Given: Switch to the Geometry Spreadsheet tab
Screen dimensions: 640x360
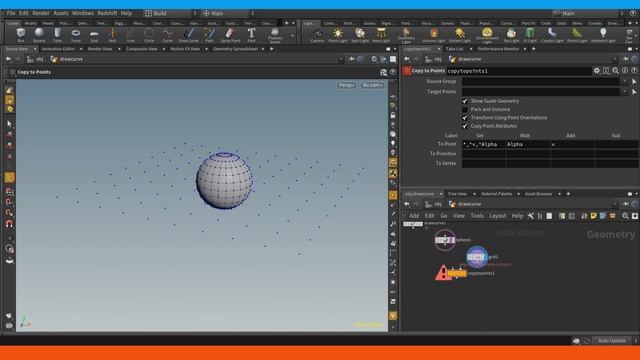Looking at the screenshot, I should [x=235, y=49].
